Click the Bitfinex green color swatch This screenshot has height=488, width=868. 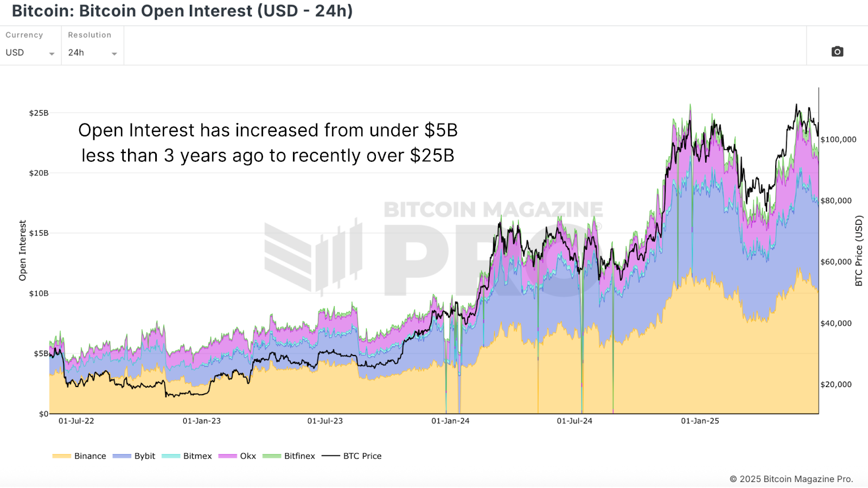point(272,456)
